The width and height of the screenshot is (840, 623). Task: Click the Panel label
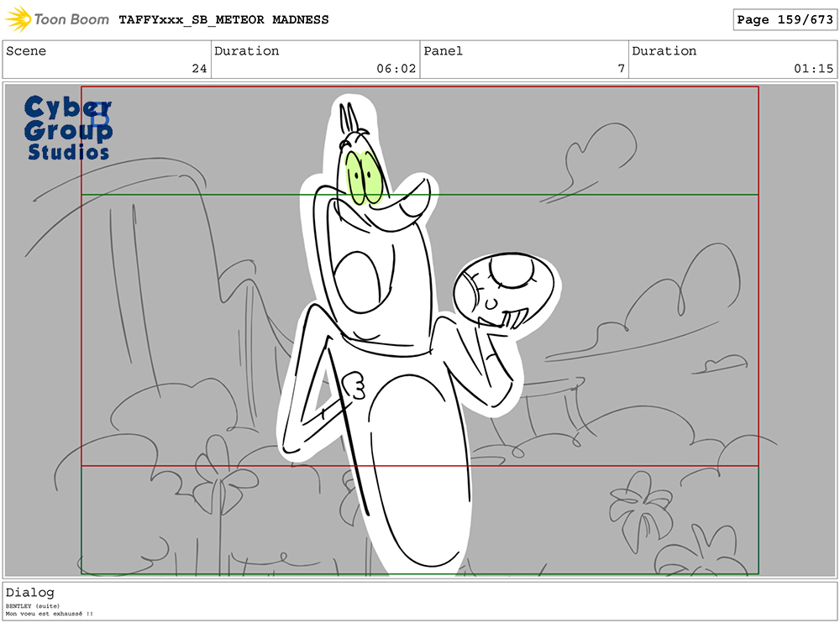(x=443, y=51)
